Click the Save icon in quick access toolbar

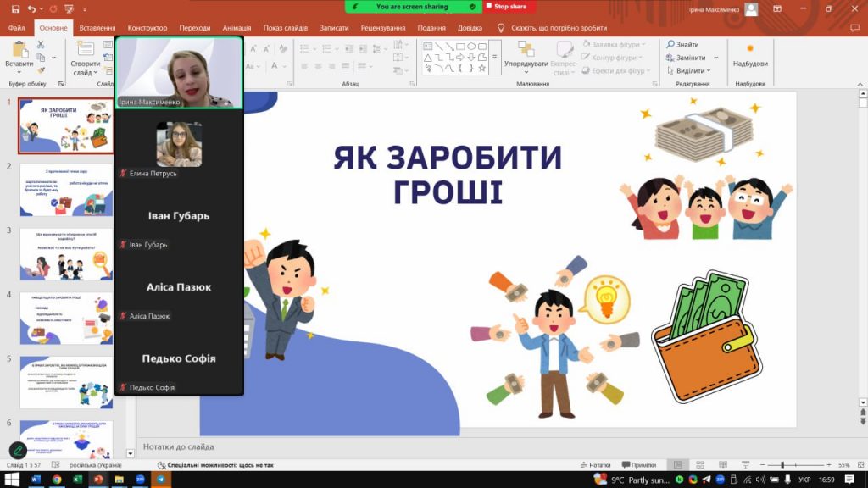click(x=16, y=8)
